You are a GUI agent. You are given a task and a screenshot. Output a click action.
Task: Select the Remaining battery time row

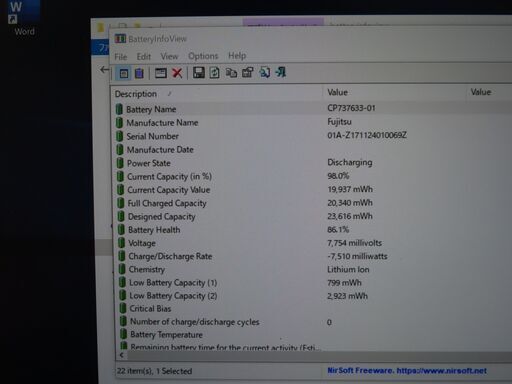[x=312, y=346]
